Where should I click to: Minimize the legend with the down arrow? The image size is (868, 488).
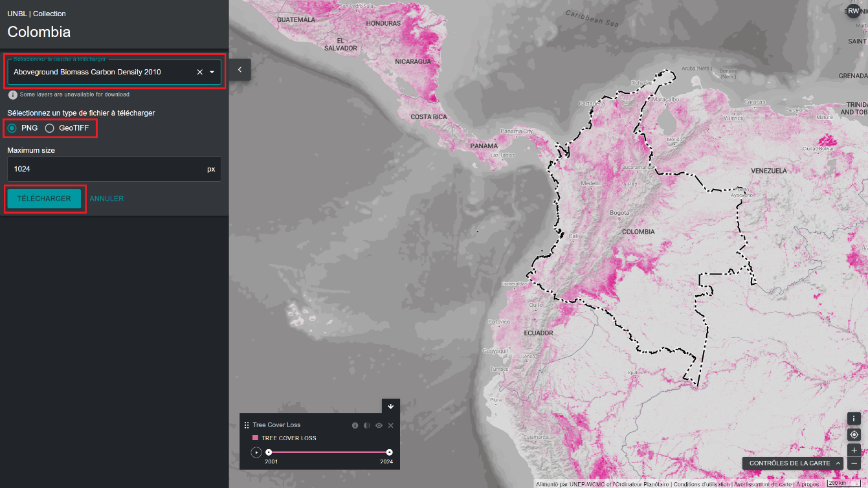coord(390,406)
